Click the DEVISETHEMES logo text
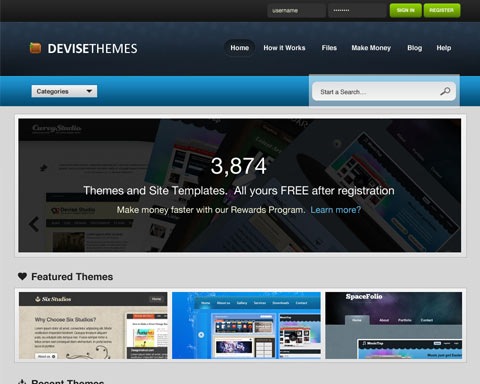480x384 pixels. tap(92, 49)
